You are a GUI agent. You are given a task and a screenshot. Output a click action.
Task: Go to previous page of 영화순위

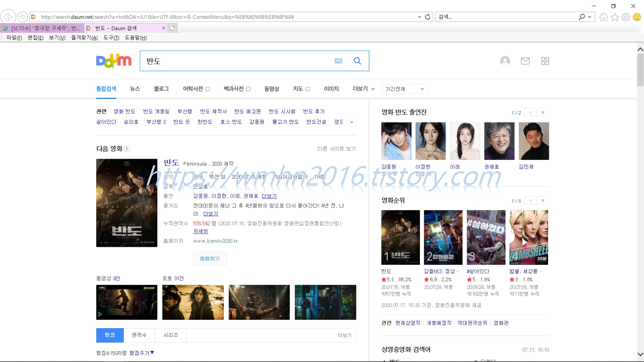530,200
